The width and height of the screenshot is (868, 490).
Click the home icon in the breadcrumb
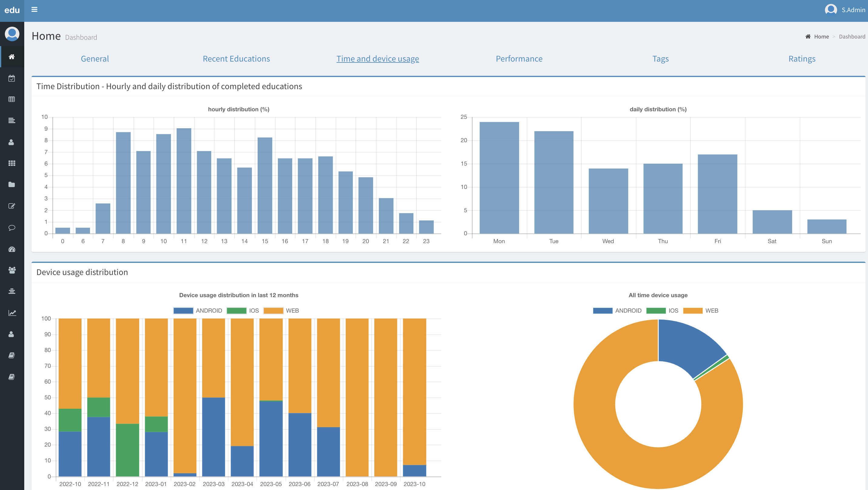tap(808, 36)
